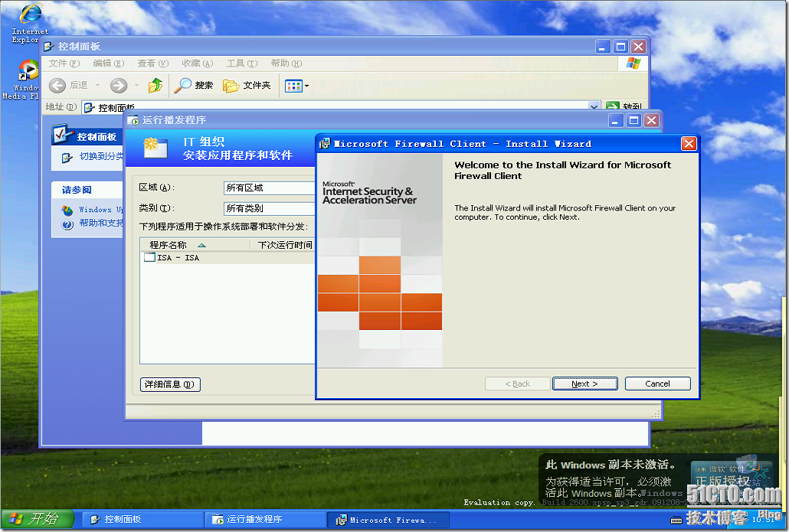This screenshot has width=789, height=532.
Task: Close the 运行播发程序 window
Action: point(651,120)
